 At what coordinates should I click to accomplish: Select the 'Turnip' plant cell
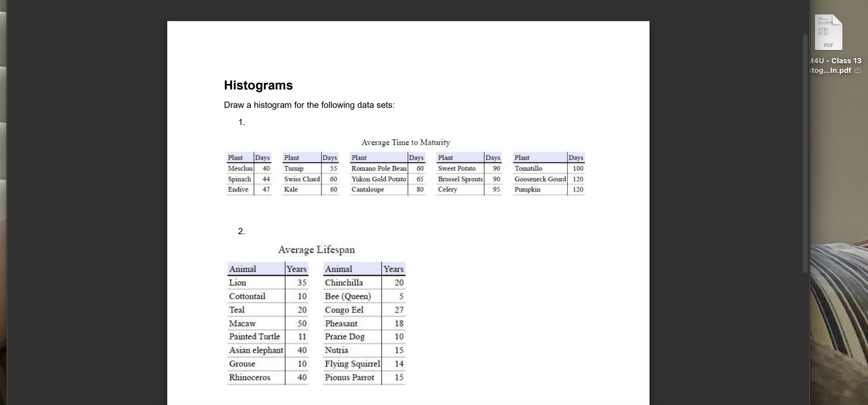302,168
